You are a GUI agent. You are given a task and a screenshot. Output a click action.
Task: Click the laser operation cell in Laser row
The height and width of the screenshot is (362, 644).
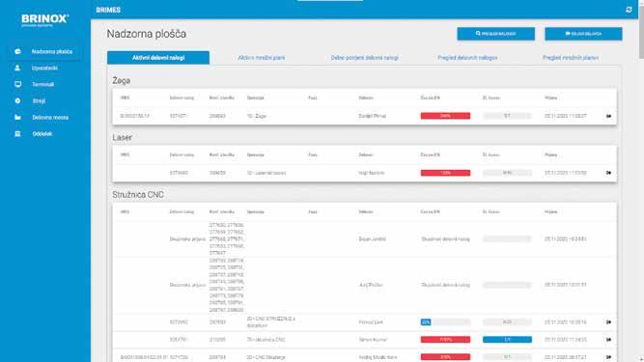coord(266,173)
